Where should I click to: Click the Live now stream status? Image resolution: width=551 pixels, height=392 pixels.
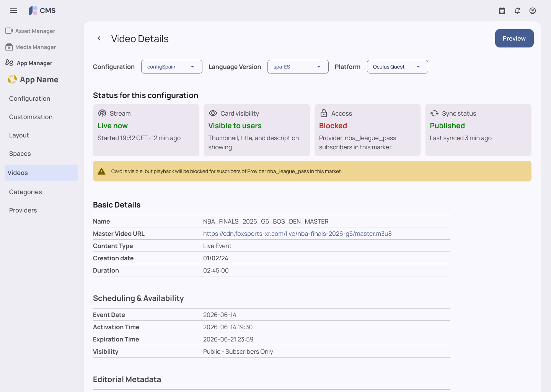tap(112, 126)
